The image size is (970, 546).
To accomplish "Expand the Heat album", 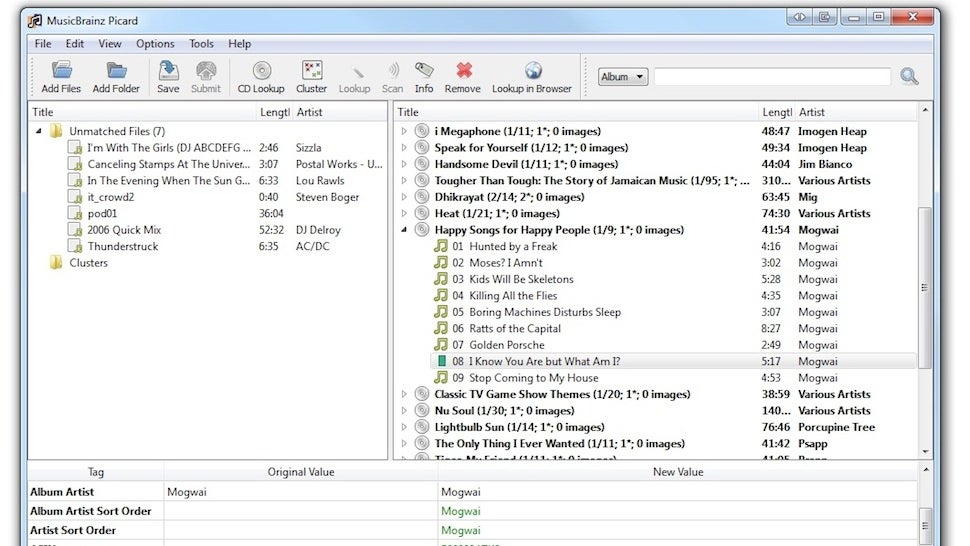I will coord(404,213).
